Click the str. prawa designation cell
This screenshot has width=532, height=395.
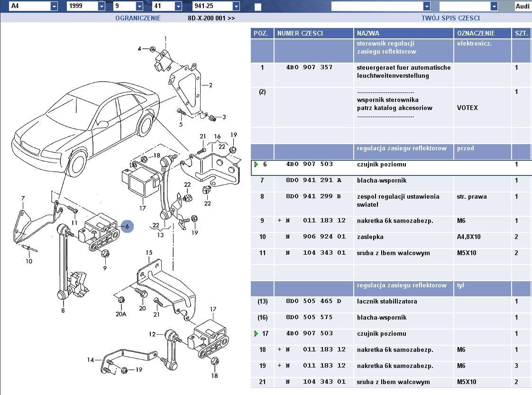(x=472, y=196)
